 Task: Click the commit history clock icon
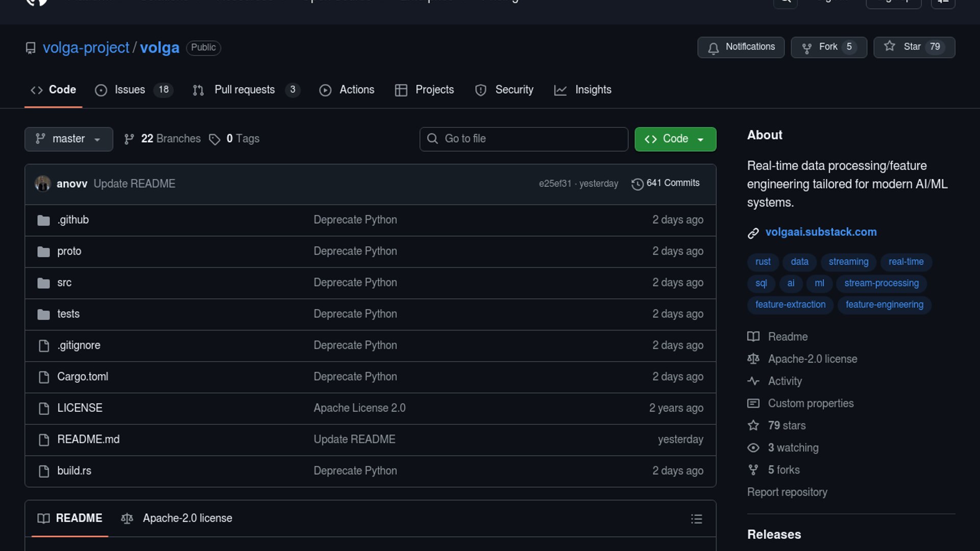pos(637,184)
